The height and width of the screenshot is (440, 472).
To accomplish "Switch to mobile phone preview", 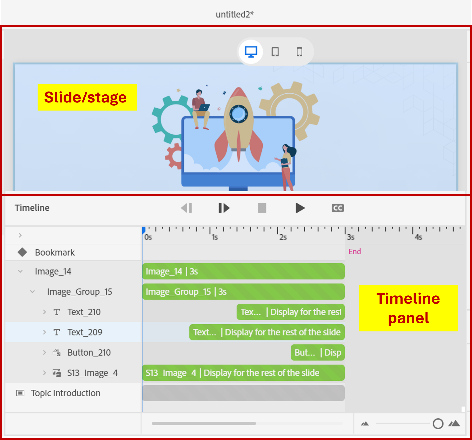I will pos(299,52).
